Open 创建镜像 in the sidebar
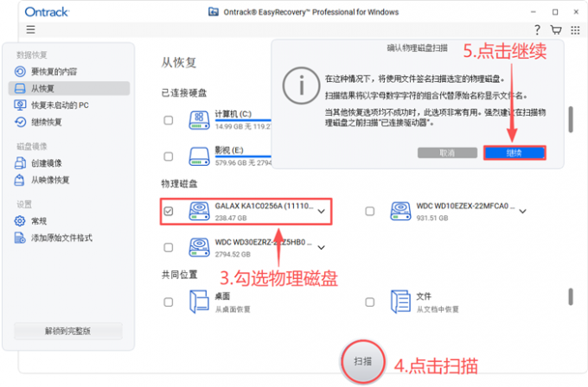Image resolution: width=588 pixels, height=387 pixels. pos(69,163)
